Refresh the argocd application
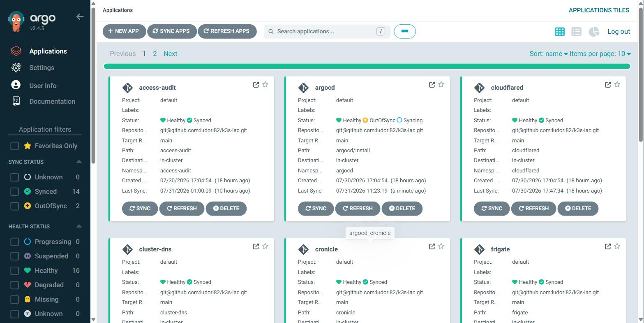 tap(358, 209)
